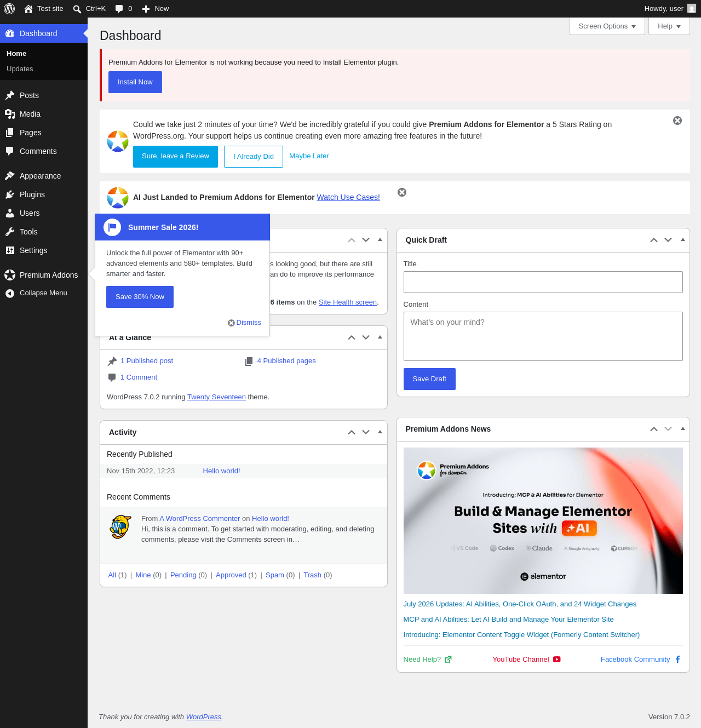Toggle the Premium Addons News panel collapse triangle
The height and width of the screenshot is (728, 701).
tap(683, 429)
